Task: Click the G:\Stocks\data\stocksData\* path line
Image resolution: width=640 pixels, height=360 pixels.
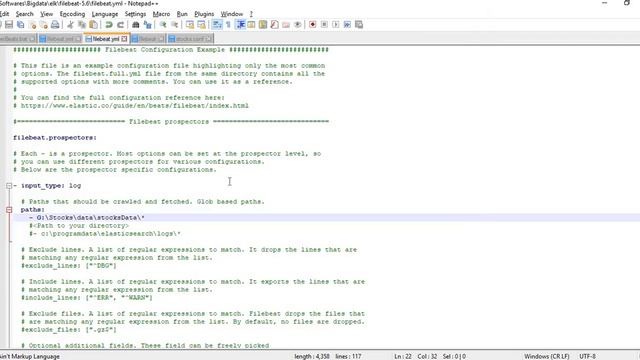Action: click(87, 218)
